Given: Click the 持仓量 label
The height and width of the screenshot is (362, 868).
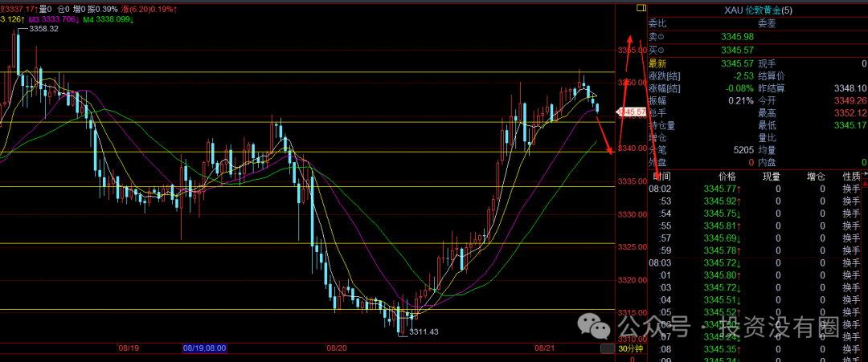Looking at the screenshot, I should tap(662, 125).
